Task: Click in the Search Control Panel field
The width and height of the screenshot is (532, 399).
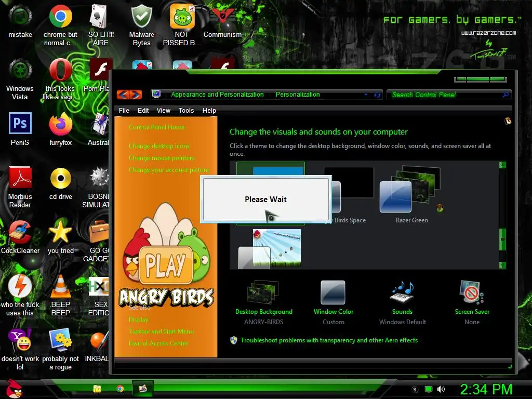Action: click(448, 95)
